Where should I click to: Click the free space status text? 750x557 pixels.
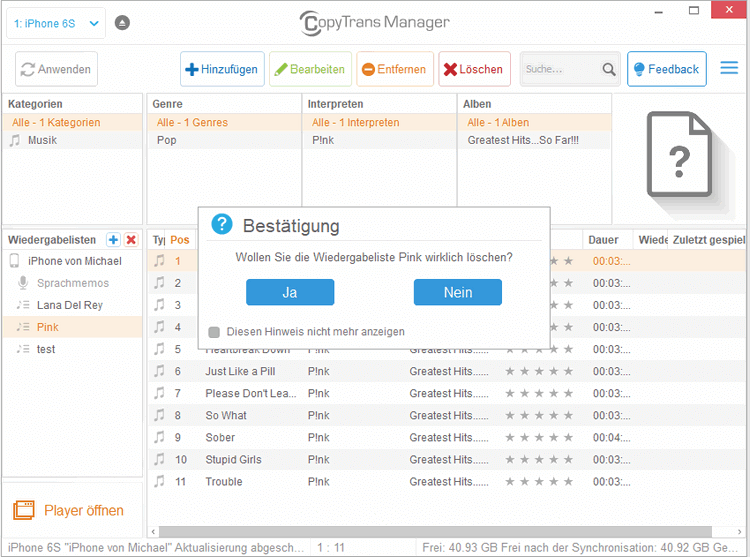click(x=580, y=547)
